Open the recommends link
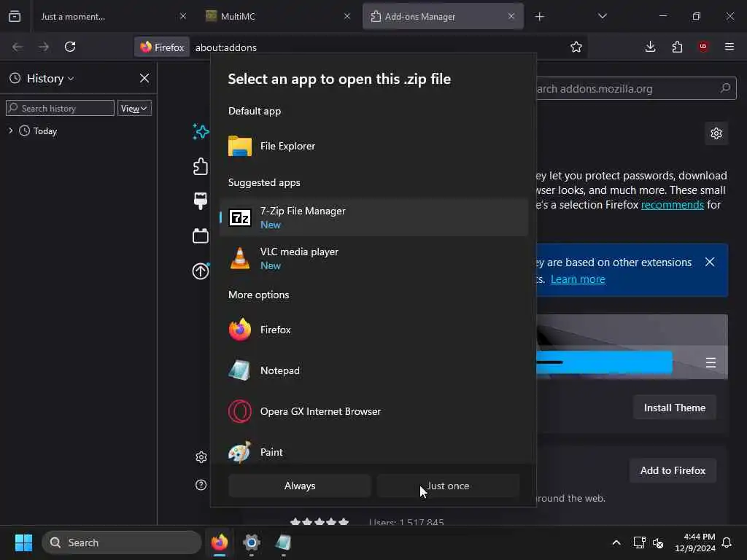Image resolution: width=747 pixels, height=560 pixels. coord(672,205)
